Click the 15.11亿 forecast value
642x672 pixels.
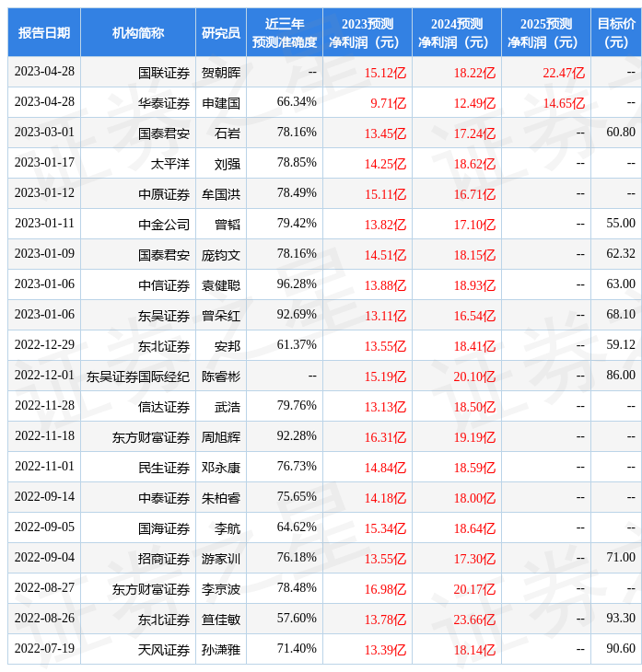(x=386, y=194)
